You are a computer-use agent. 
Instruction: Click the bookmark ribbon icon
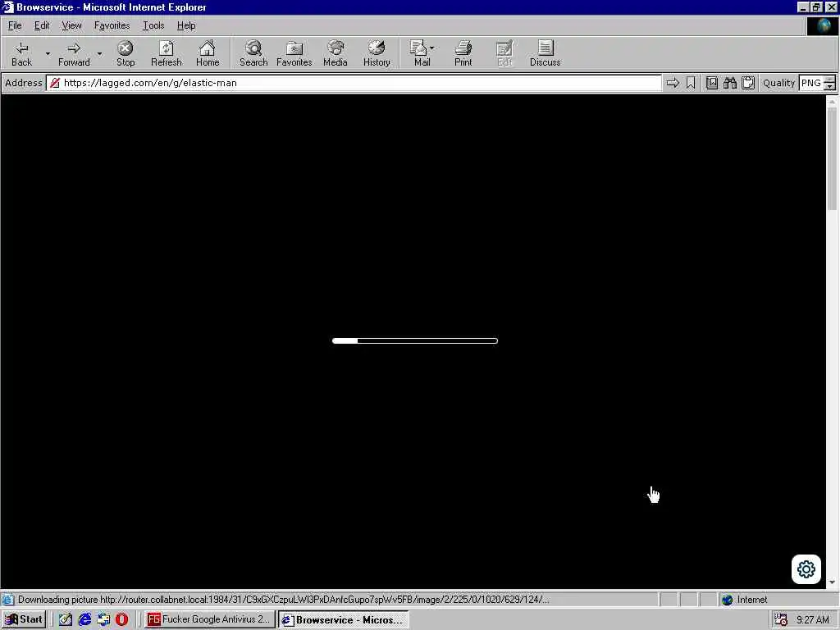[691, 83]
